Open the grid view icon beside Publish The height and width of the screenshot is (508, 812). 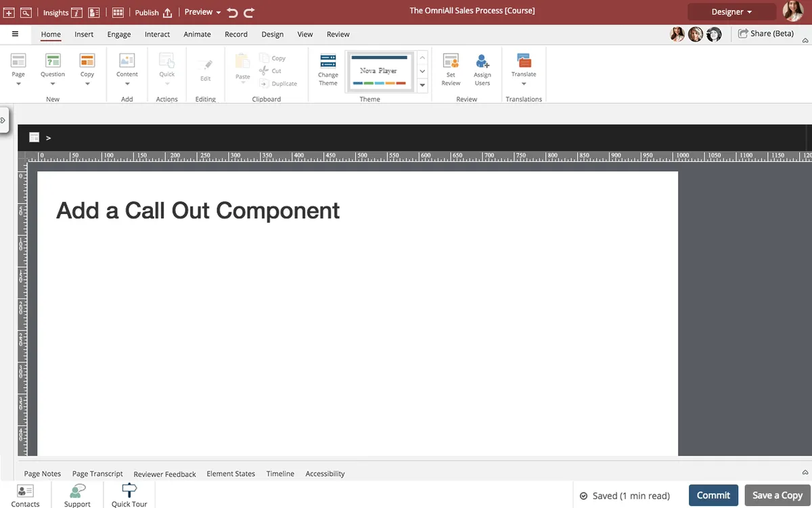coord(118,12)
